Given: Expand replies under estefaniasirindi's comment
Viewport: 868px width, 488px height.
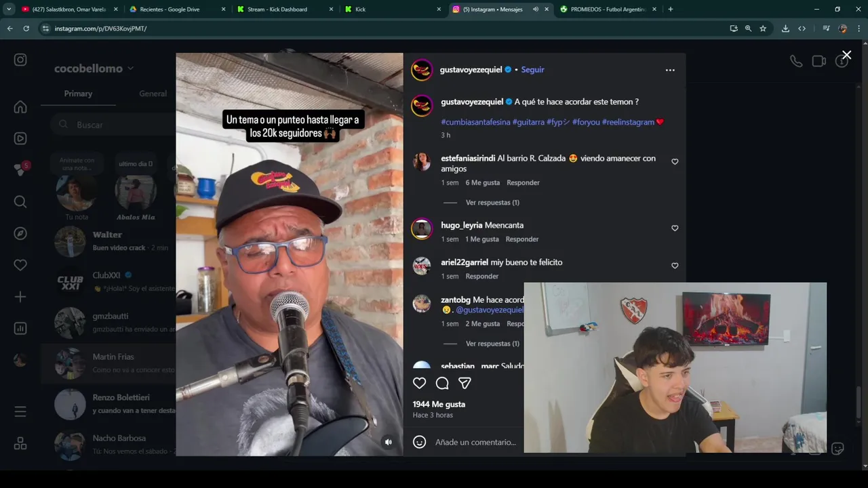Looking at the screenshot, I should tap(492, 203).
